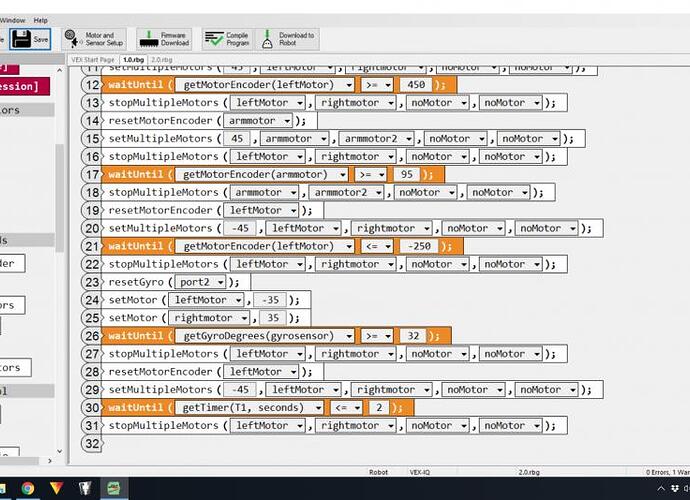Viewport: 690px width, 500px height.
Task: Open port2 dropdown on line 23
Action: coord(200,282)
